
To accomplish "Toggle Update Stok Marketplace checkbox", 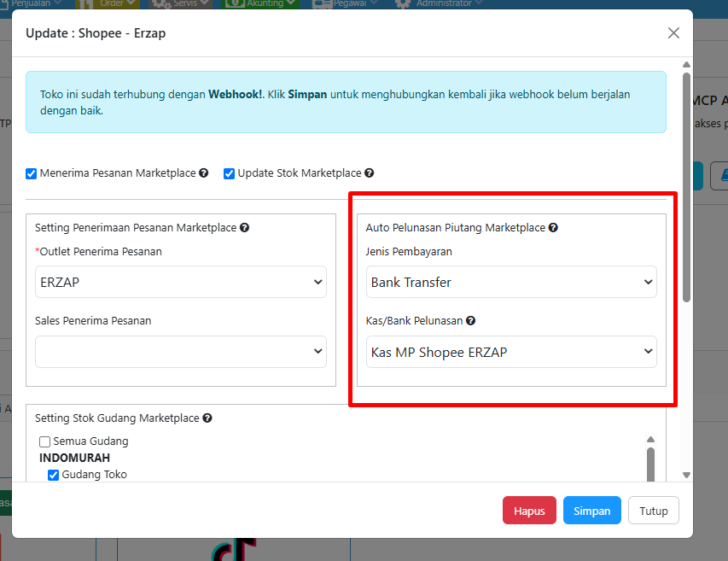I will point(229,173).
